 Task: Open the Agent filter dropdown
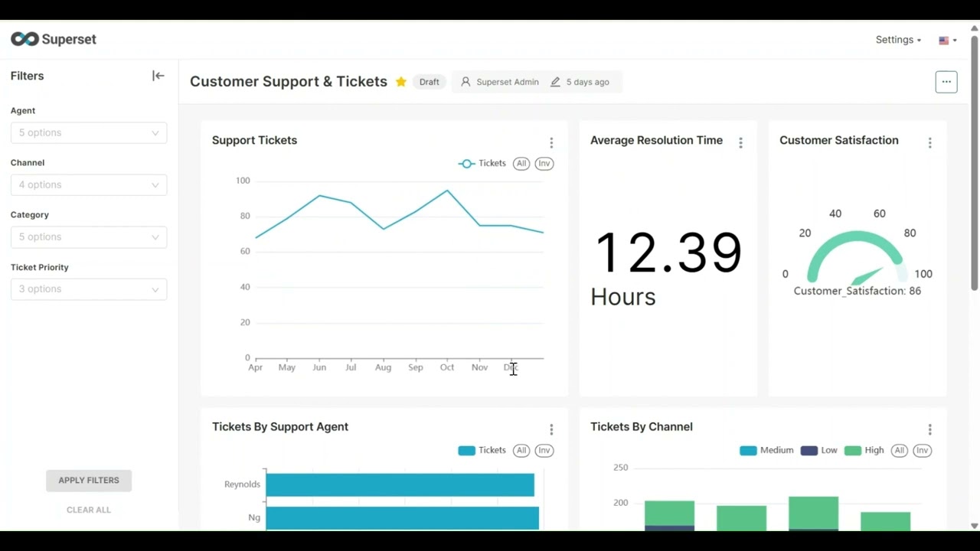(89, 132)
